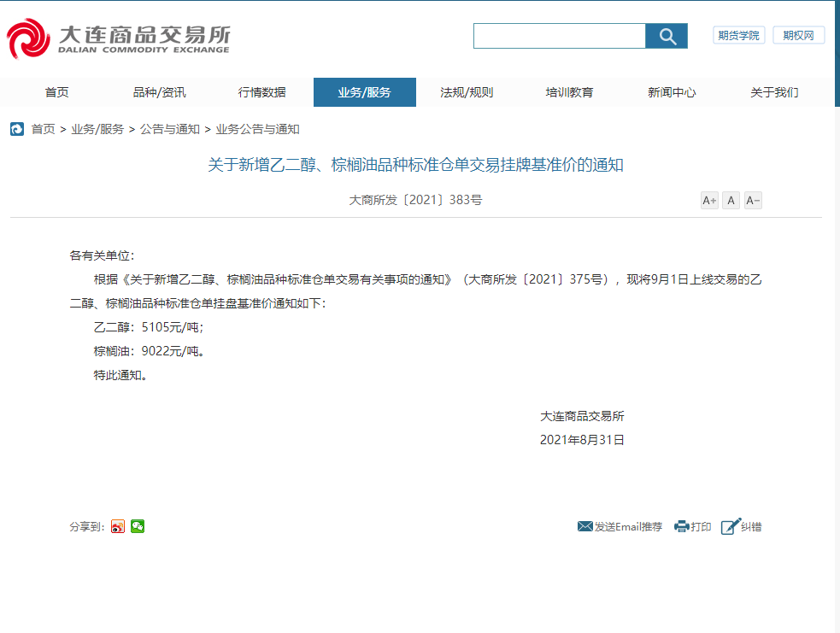Expand the 培训教育 navigation menu
This screenshot has width=840, height=633.
[569, 92]
